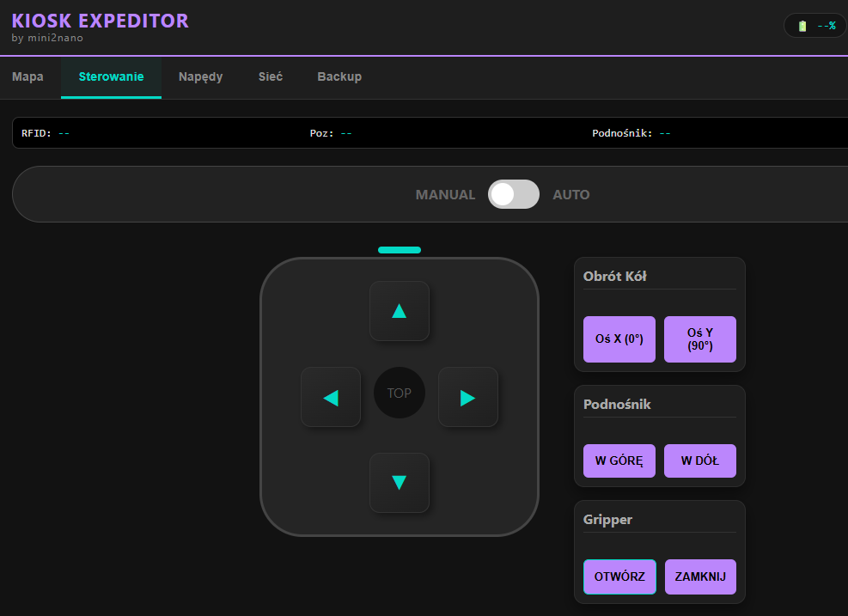Image resolution: width=848 pixels, height=616 pixels.
Task: Toggle the MANUAL/AUTO mode switch
Action: pyautogui.click(x=513, y=194)
